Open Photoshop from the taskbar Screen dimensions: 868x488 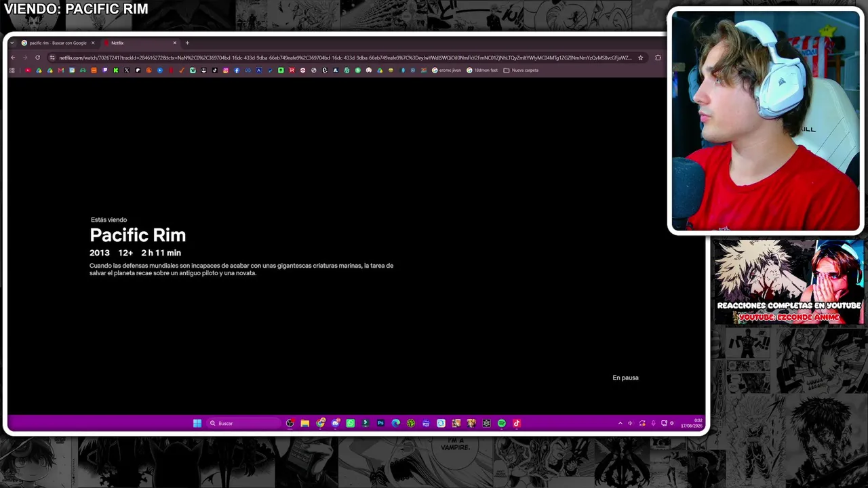point(380,423)
